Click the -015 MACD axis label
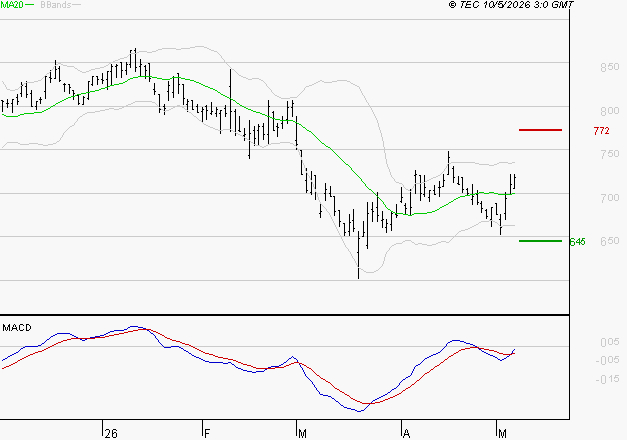 point(607,379)
